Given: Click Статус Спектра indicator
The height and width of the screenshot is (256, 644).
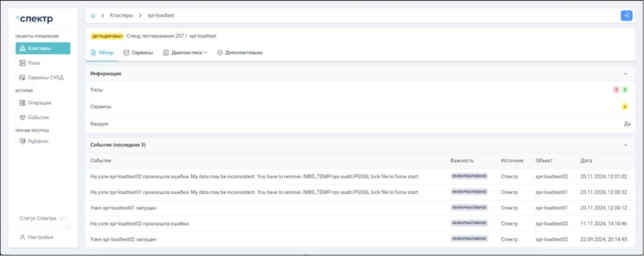Looking at the screenshot, I should [41, 219].
